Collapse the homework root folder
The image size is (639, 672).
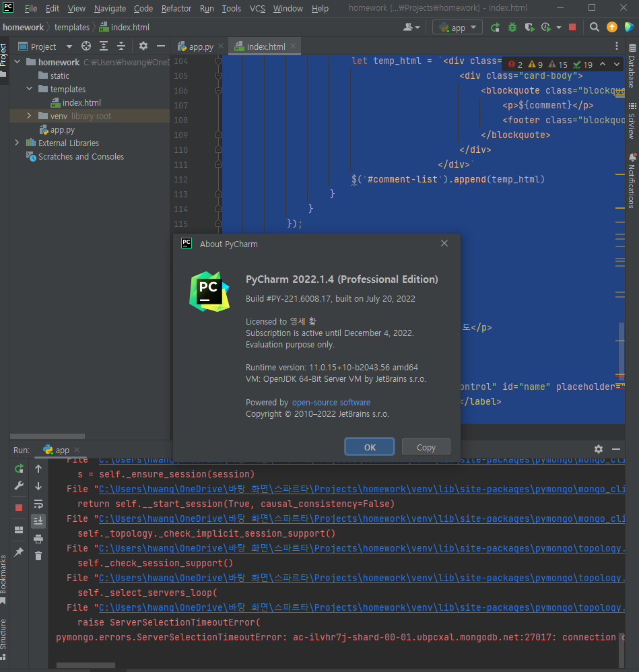tap(18, 62)
